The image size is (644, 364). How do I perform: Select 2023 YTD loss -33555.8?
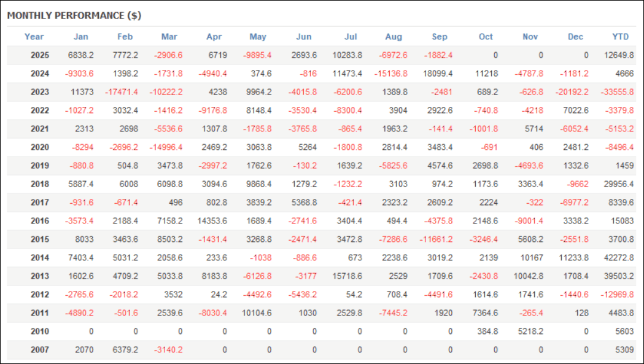click(617, 92)
